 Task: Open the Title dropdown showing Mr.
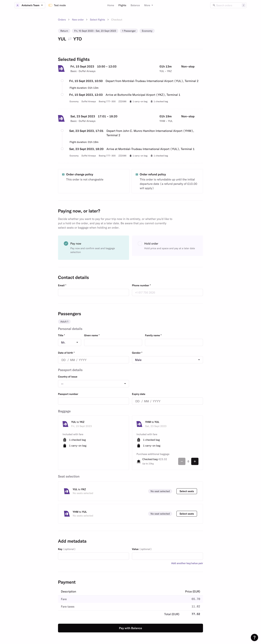coord(69,342)
